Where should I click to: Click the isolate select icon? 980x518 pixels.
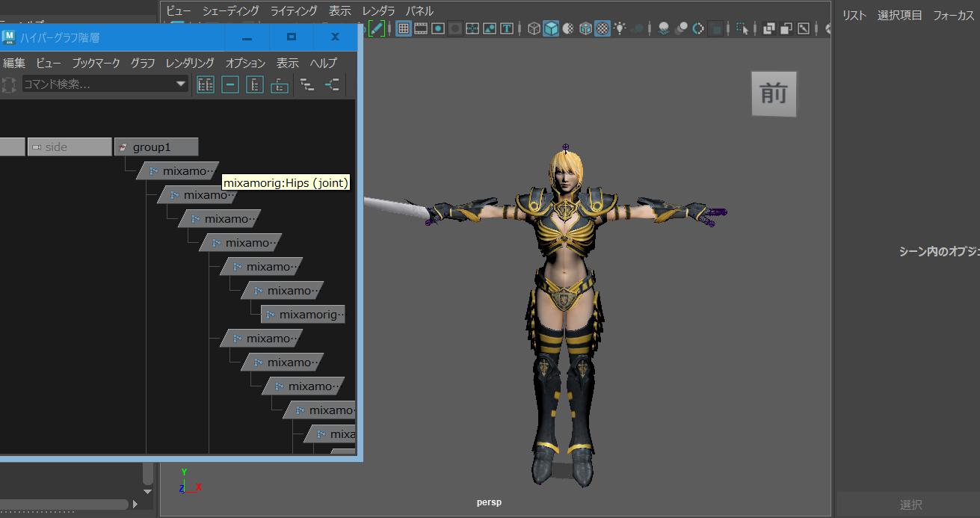pyautogui.click(x=742, y=28)
